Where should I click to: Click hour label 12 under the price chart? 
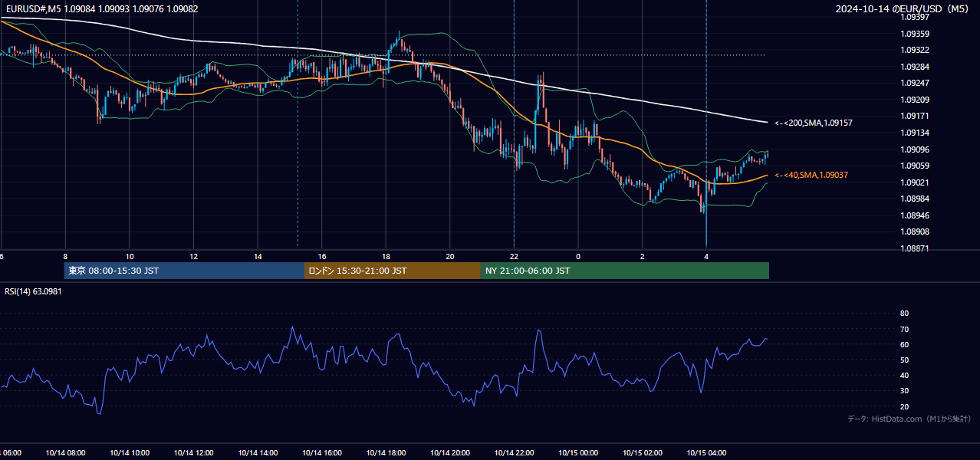point(194,256)
